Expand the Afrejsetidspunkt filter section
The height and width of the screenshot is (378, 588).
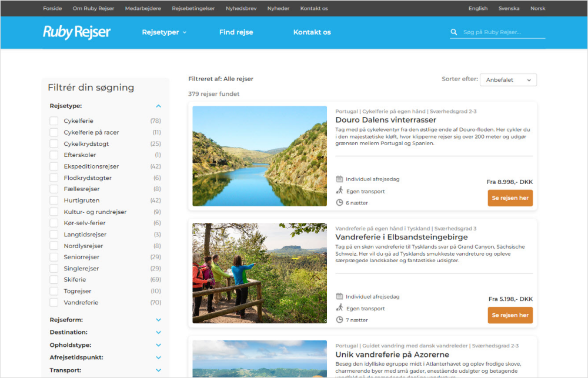pyautogui.click(x=158, y=357)
